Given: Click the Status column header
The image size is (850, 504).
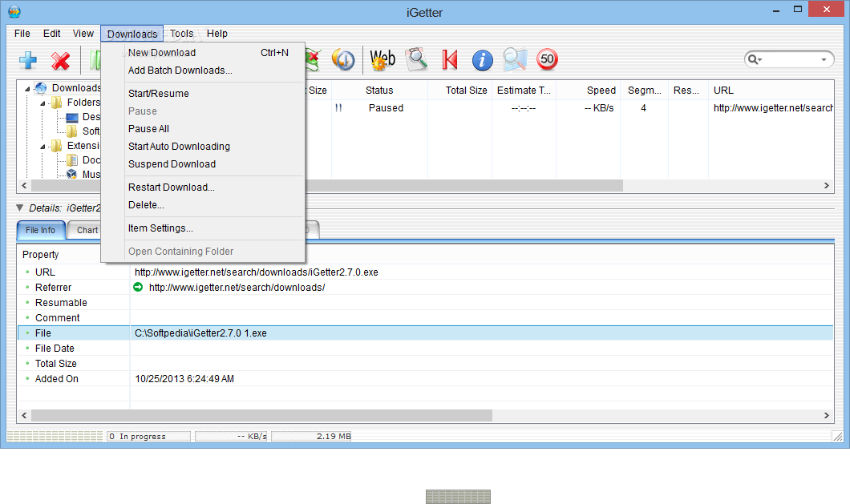Looking at the screenshot, I should (x=379, y=91).
